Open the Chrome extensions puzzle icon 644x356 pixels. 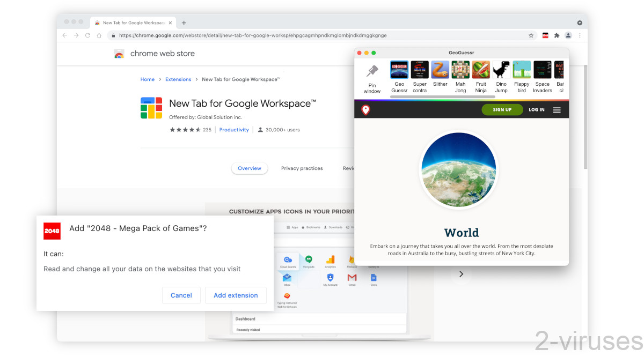[557, 35]
